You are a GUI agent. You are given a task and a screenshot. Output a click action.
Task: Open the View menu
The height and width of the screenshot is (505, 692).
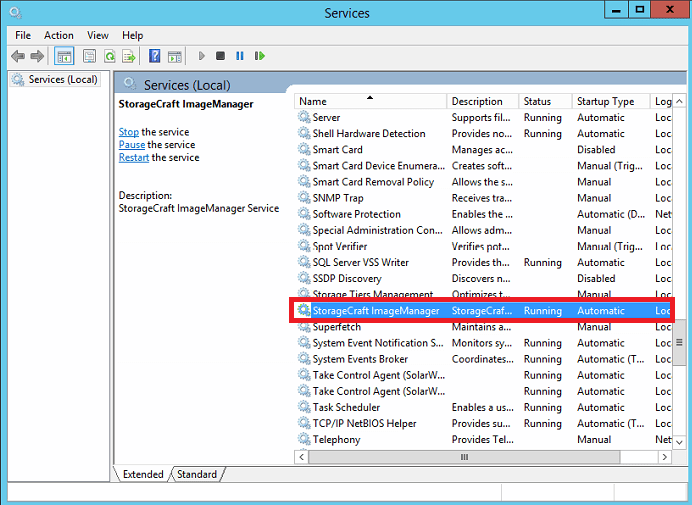point(98,35)
